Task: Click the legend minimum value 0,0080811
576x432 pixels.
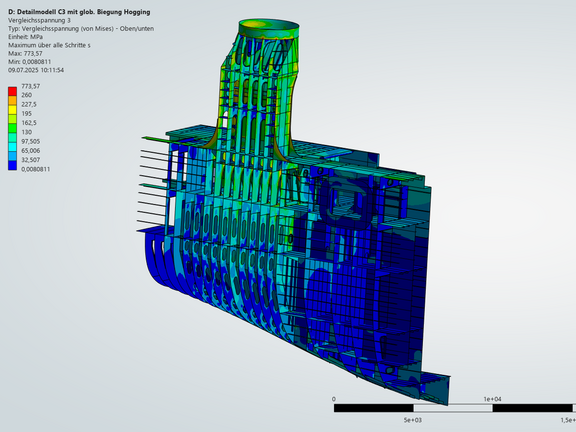Action: click(36, 169)
